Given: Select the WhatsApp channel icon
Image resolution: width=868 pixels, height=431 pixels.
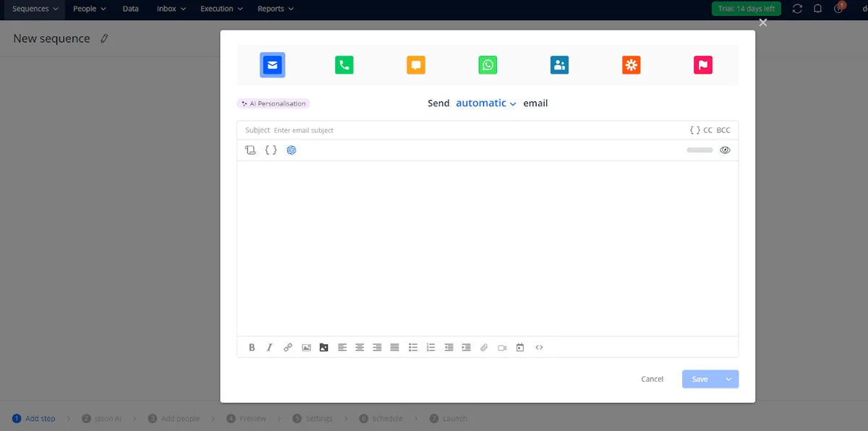Looking at the screenshot, I should click(488, 64).
